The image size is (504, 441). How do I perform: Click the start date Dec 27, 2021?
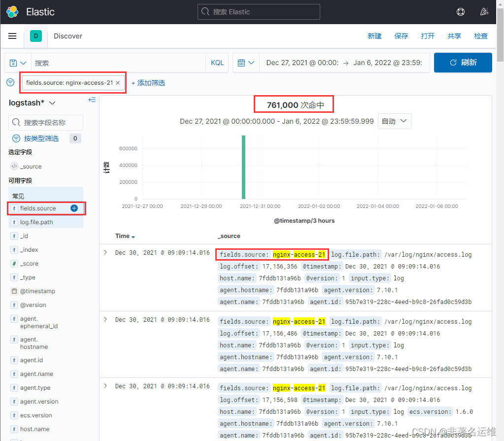302,63
